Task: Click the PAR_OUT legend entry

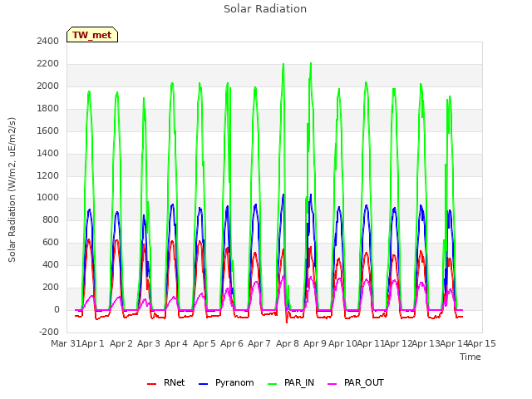Action: (356, 382)
